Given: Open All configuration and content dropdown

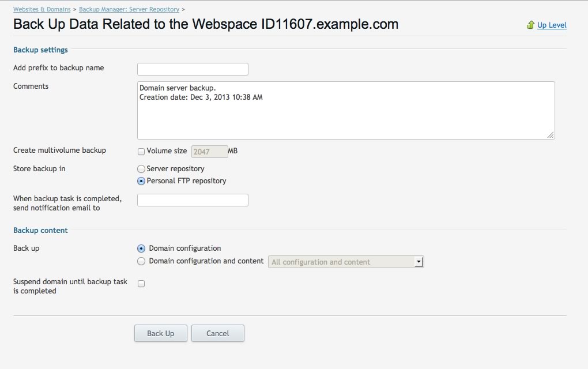Looking at the screenshot, I should (x=341, y=262).
